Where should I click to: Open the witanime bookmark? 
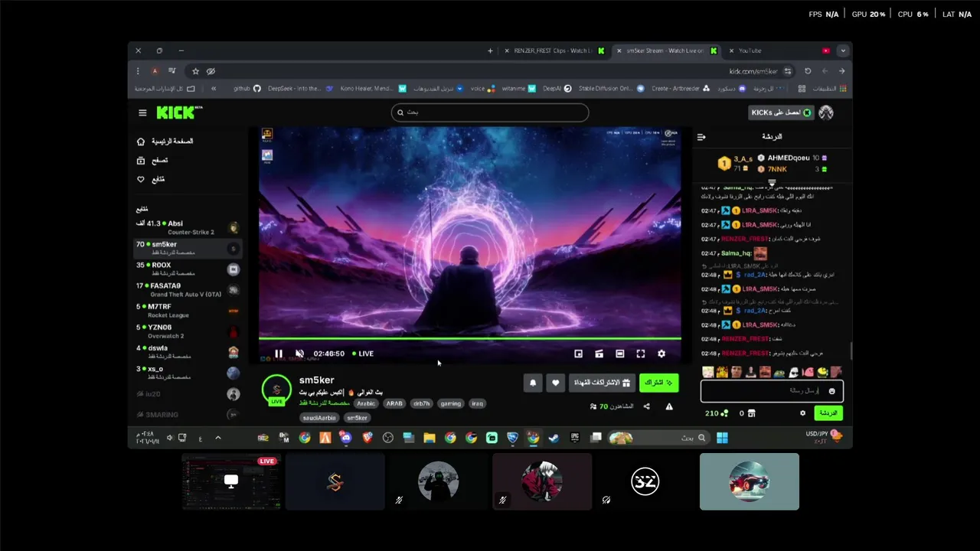pyautogui.click(x=518, y=89)
